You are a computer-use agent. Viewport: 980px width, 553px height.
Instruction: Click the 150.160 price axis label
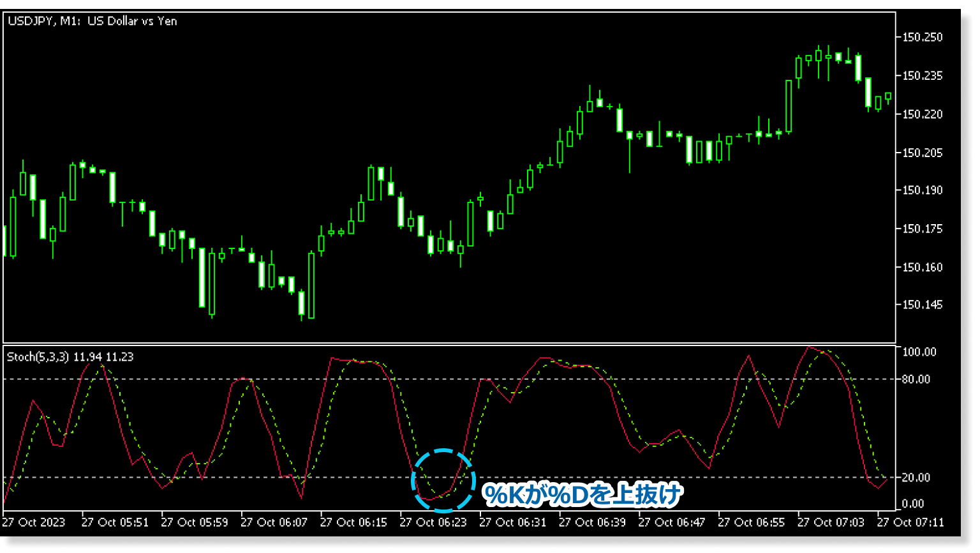coord(922,266)
